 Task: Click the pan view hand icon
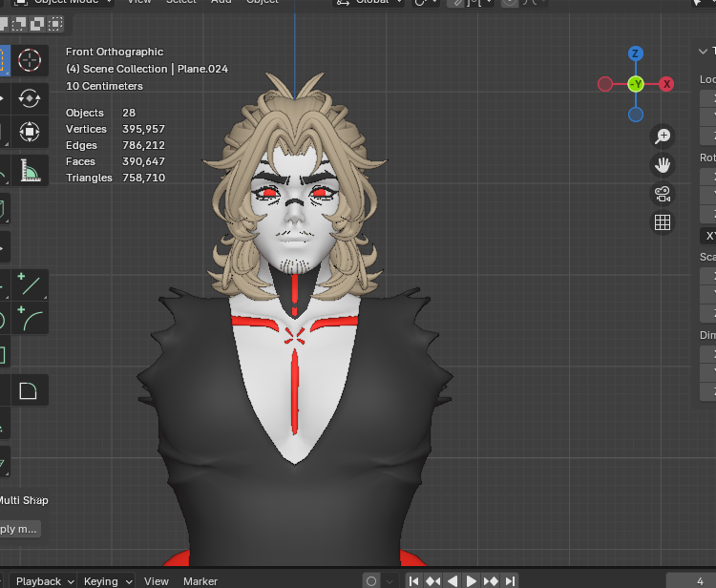(x=663, y=165)
